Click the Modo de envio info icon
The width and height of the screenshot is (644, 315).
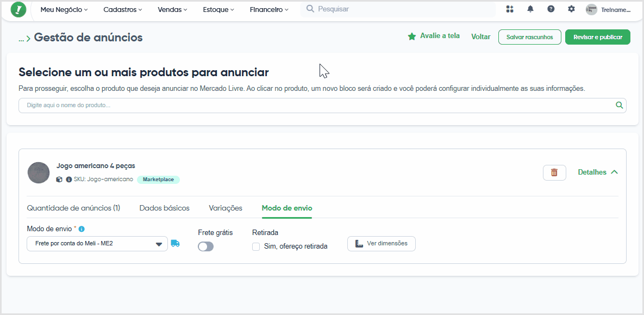click(82, 228)
